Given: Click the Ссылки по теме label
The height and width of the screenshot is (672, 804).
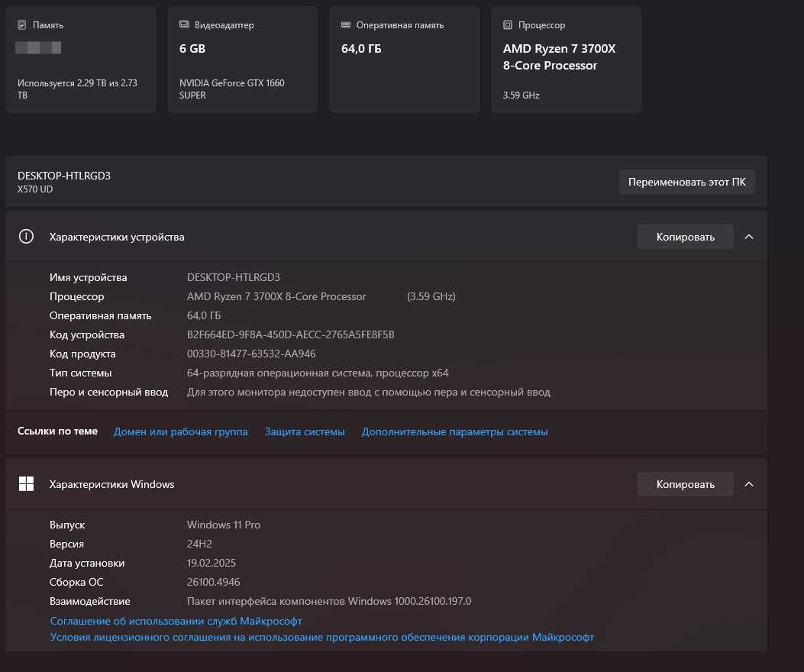Looking at the screenshot, I should (57, 431).
